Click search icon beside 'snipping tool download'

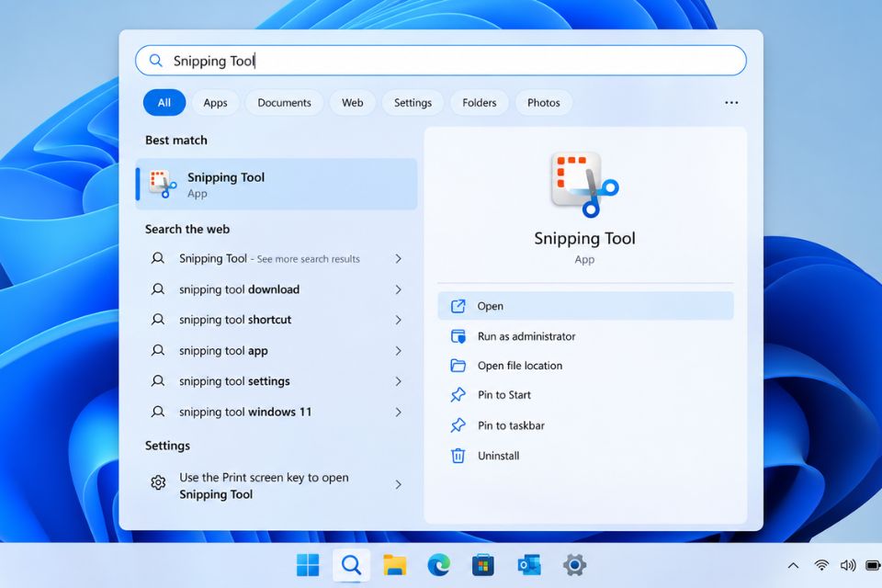pyautogui.click(x=158, y=289)
